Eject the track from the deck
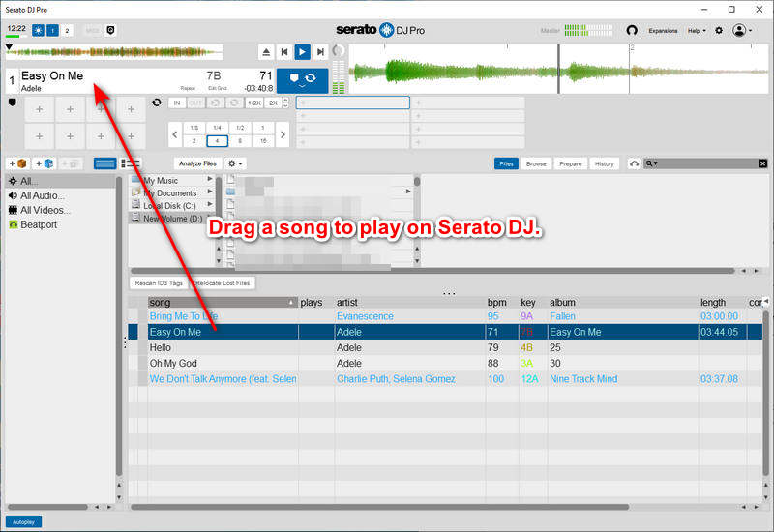 tap(266, 51)
